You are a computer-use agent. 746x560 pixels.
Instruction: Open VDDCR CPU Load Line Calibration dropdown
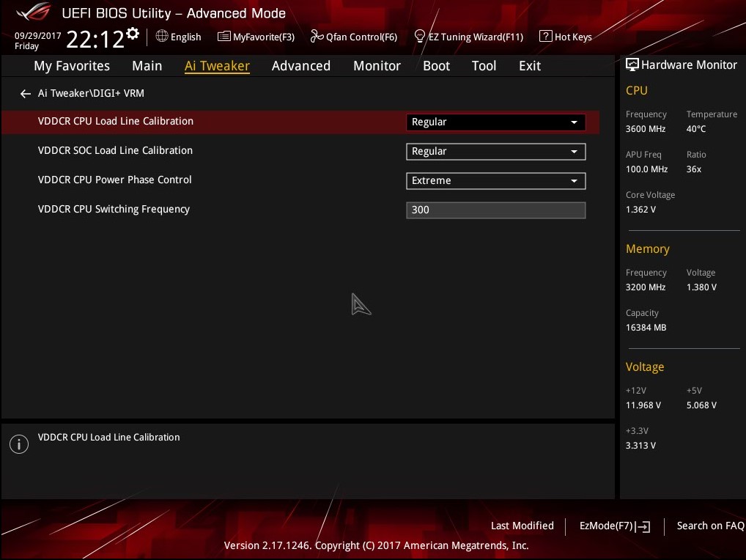pos(495,122)
